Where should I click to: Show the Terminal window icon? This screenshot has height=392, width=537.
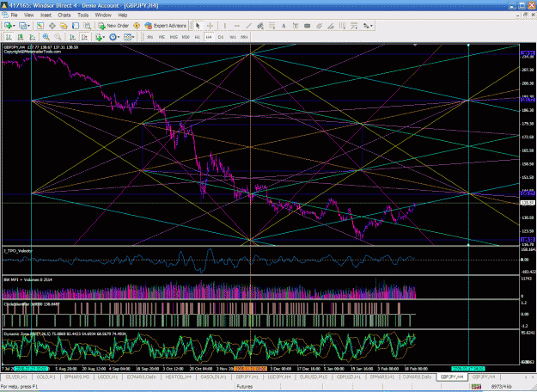click(76, 26)
